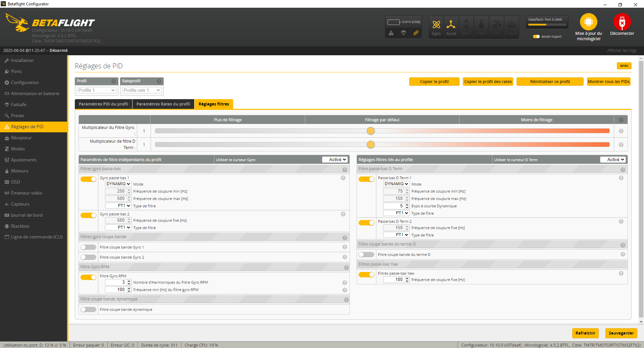The width and height of the screenshot is (644, 348).
Task: Expand the Utiliser le curseur D Term dropdown
Action: [613, 160]
